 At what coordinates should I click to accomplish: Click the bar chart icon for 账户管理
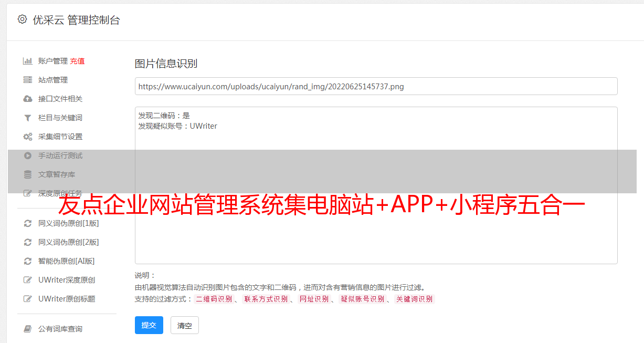[28, 61]
